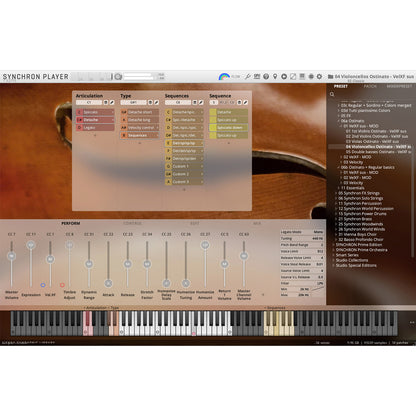Click the rainbow Flow icon in the toolbar

click(x=224, y=77)
